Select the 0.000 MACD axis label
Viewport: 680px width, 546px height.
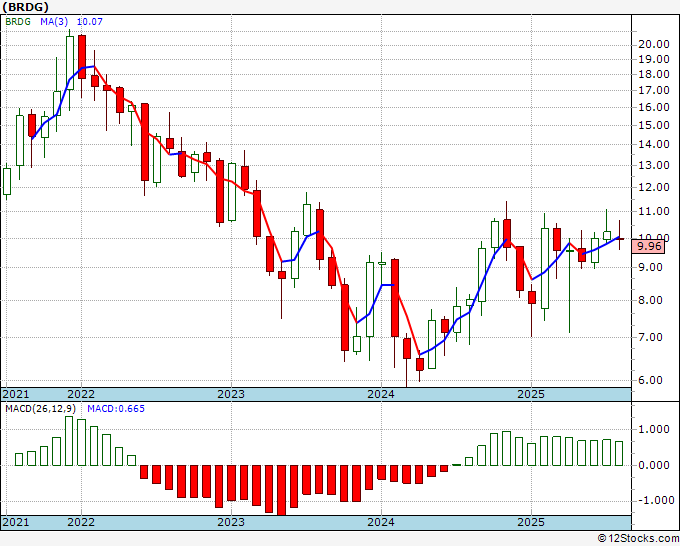tap(654, 466)
